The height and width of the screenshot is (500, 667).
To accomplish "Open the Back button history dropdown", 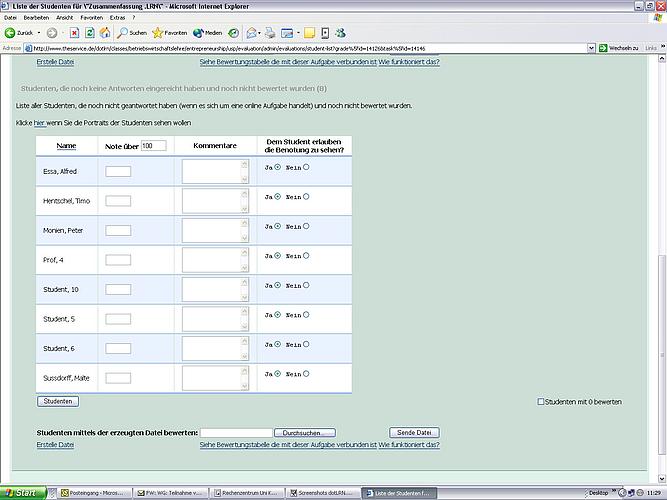I will pos(39,33).
